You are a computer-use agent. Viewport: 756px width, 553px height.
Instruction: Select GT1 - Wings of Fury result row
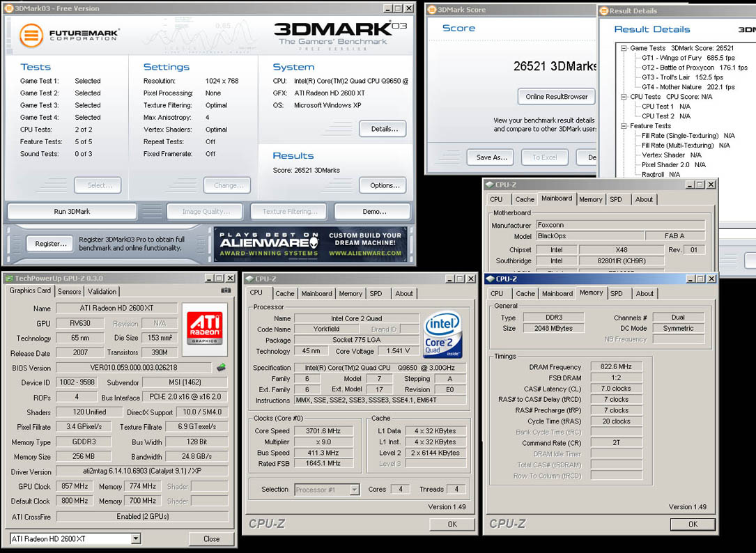(x=688, y=58)
